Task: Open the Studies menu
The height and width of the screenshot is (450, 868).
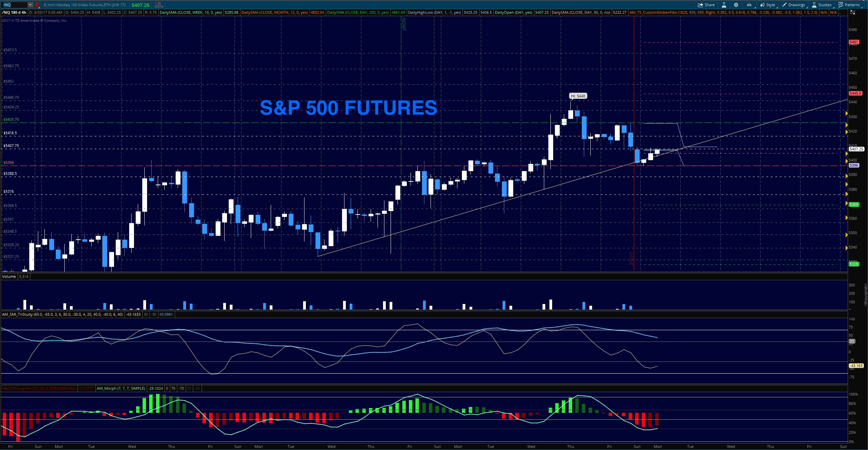Action: (x=822, y=5)
